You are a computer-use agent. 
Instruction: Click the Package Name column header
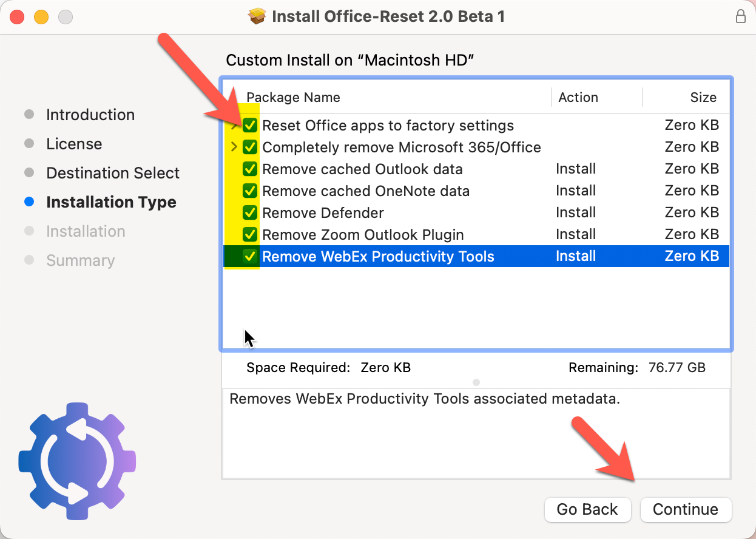(293, 98)
